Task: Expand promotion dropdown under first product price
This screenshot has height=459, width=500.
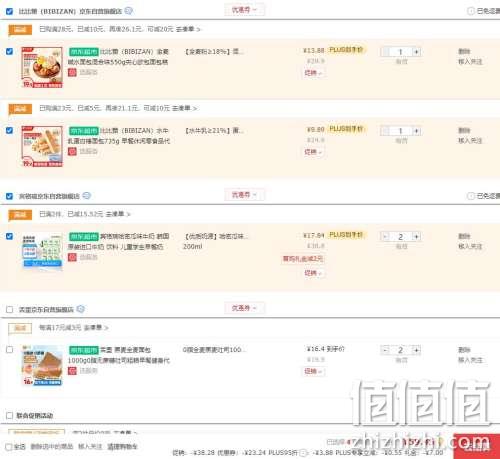Action: [313, 73]
